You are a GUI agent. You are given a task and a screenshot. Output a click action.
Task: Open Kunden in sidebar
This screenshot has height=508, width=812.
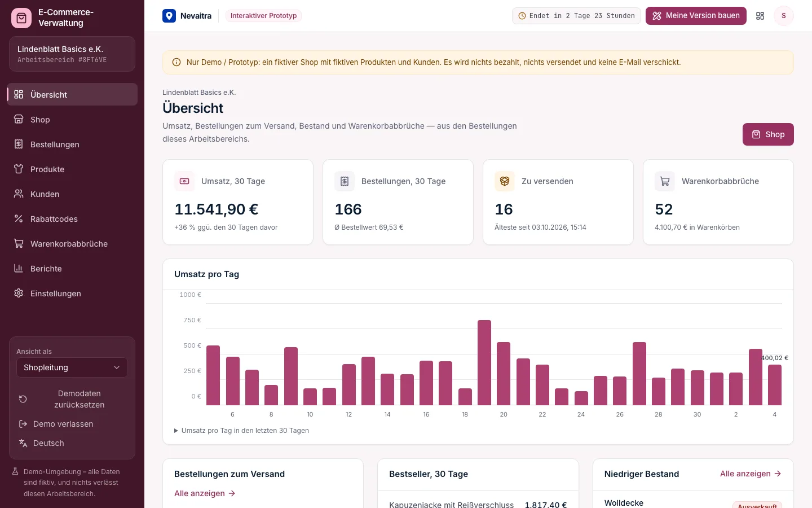(x=72, y=194)
